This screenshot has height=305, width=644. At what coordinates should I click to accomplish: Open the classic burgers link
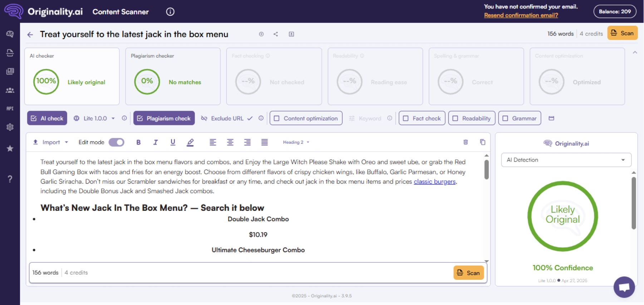click(x=434, y=181)
